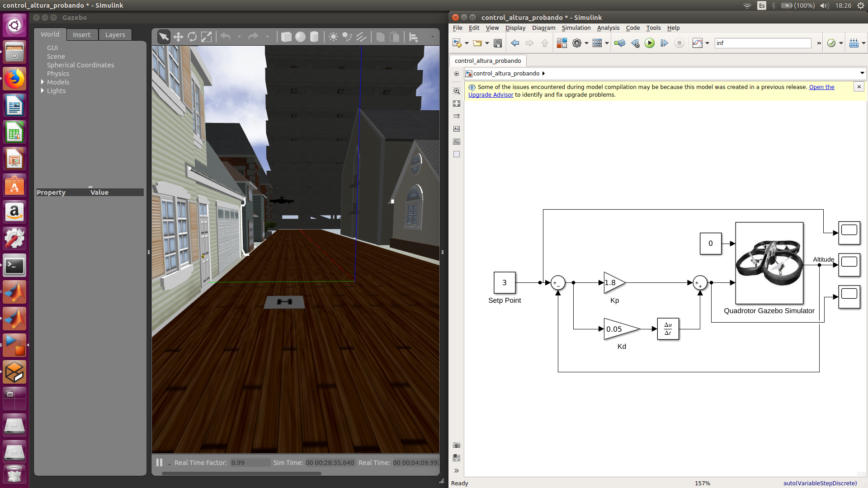The image size is (868, 488).
Task: Insert a cylinder shape in Gazebo
Action: click(314, 37)
